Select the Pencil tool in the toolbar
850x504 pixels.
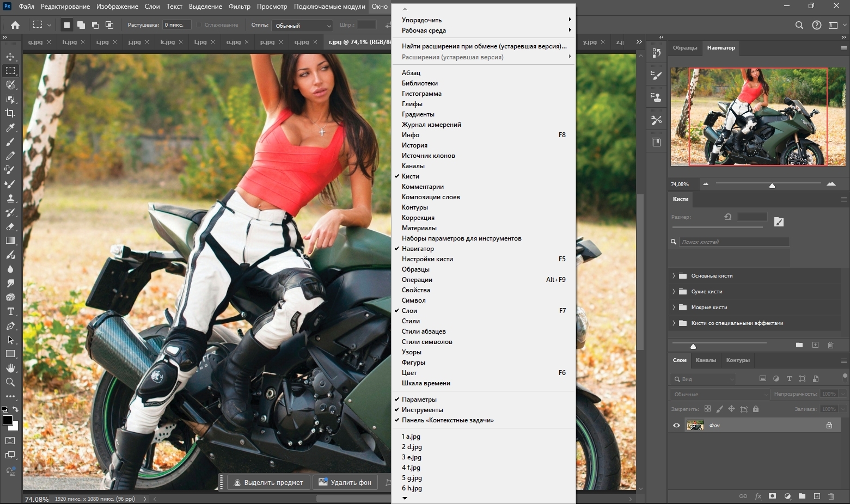pyautogui.click(x=10, y=156)
